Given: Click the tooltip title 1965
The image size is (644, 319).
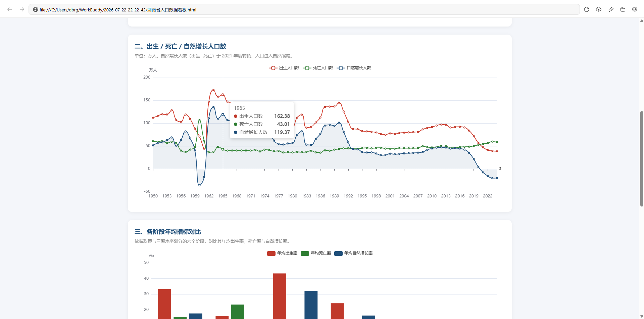Looking at the screenshot, I should click(239, 108).
